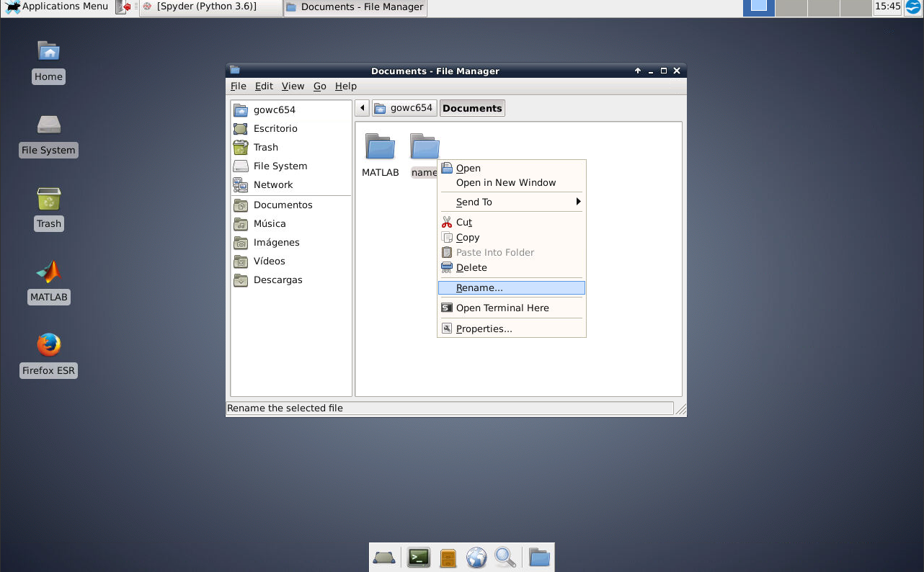Click the shredder icon next to Delete

click(x=447, y=267)
